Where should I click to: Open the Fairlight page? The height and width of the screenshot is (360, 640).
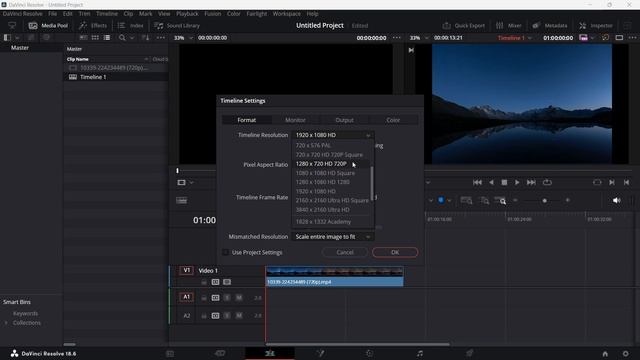point(420,353)
